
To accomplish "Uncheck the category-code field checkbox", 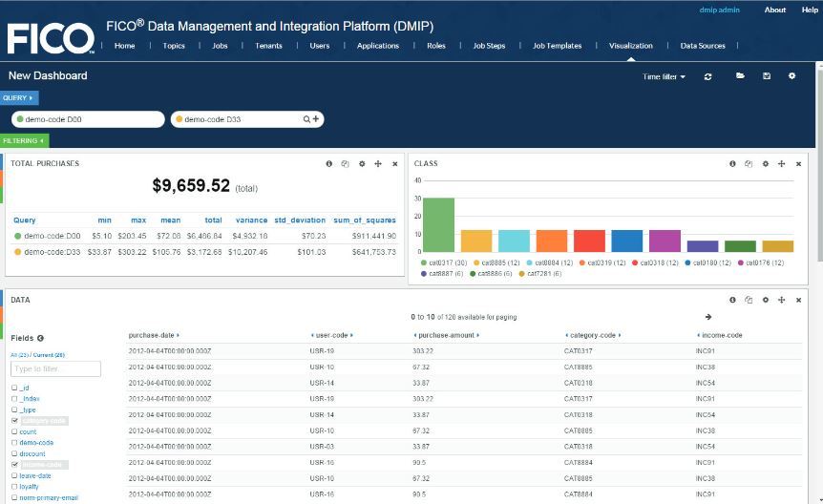I will (x=14, y=420).
